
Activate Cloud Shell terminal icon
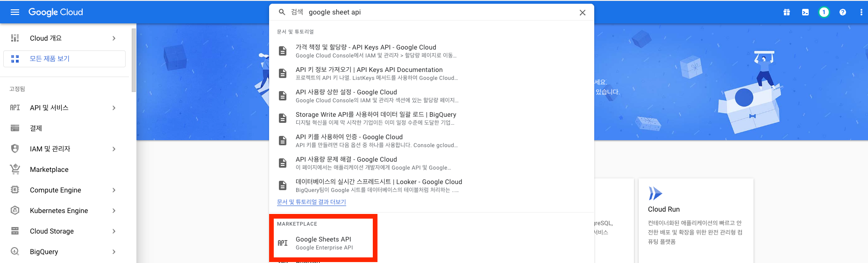pos(805,12)
